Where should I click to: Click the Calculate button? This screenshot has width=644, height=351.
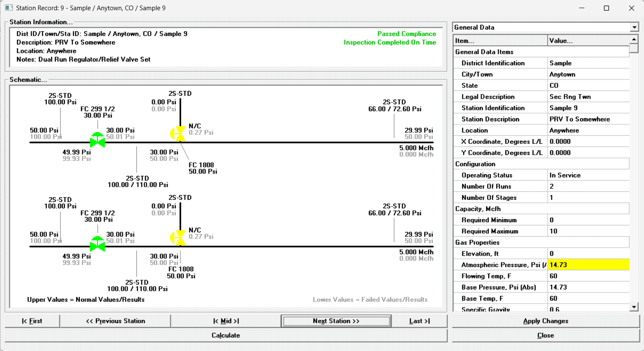pos(226,336)
